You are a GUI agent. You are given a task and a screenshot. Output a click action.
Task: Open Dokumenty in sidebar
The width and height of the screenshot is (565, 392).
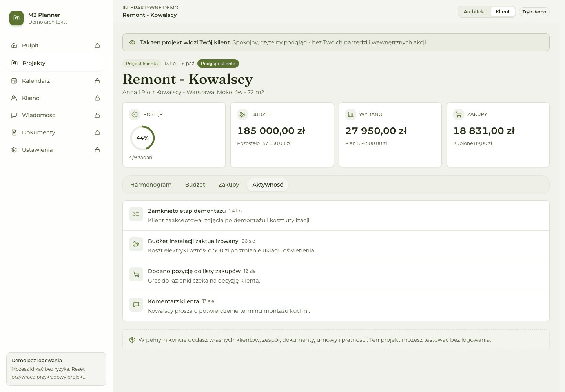click(x=55, y=132)
